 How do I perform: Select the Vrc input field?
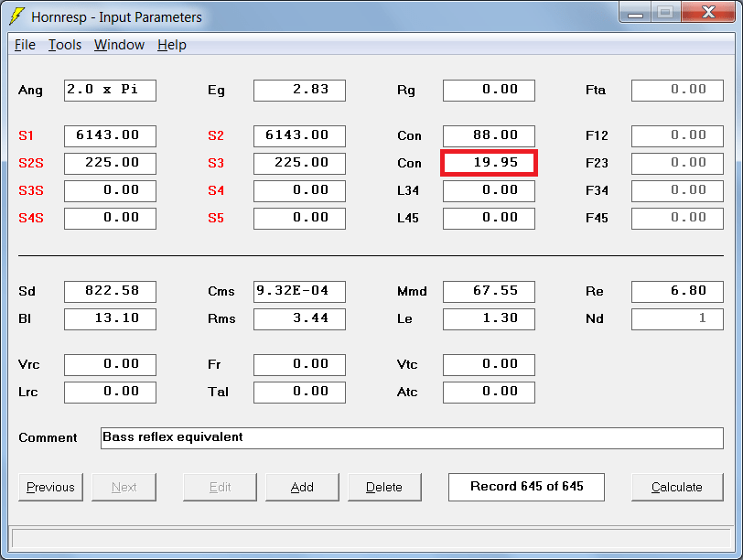[x=110, y=365]
